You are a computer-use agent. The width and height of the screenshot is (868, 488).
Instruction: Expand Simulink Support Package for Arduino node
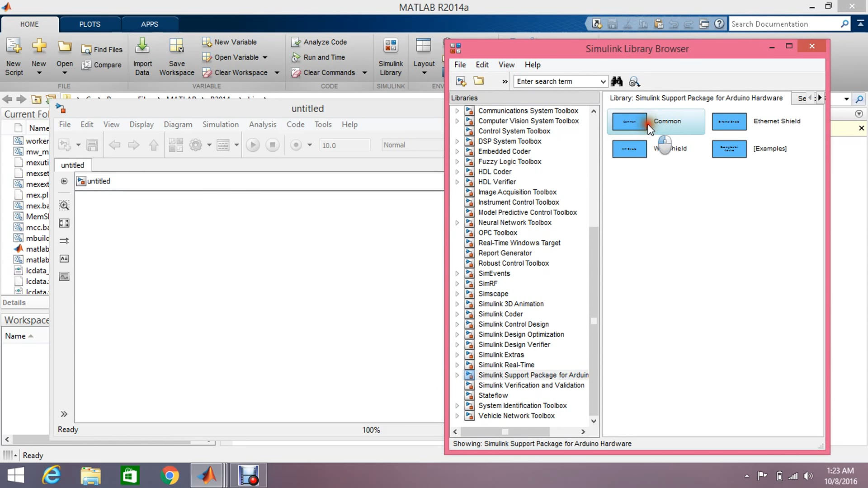click(x=457, y=375)
